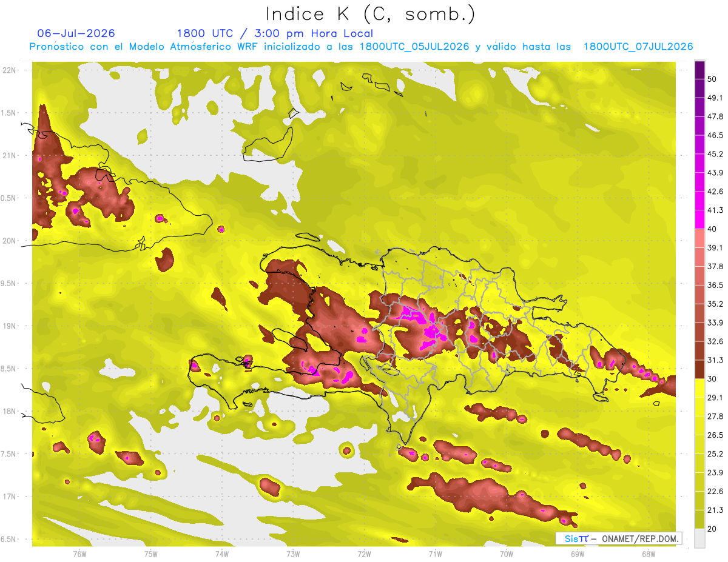The height and width of the screenshot is (562, 728).
Task: Click the colorbar label "31.3"
Action: tap(715, 360)
